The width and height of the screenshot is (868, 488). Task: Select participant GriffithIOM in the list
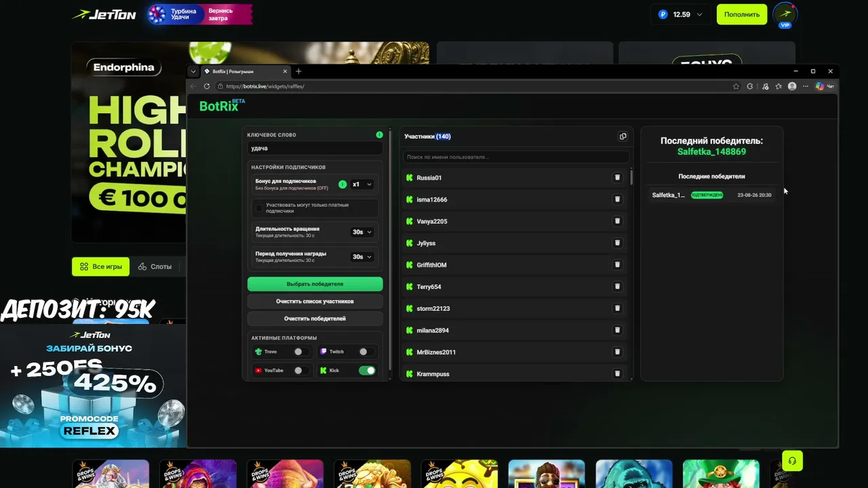516,265
